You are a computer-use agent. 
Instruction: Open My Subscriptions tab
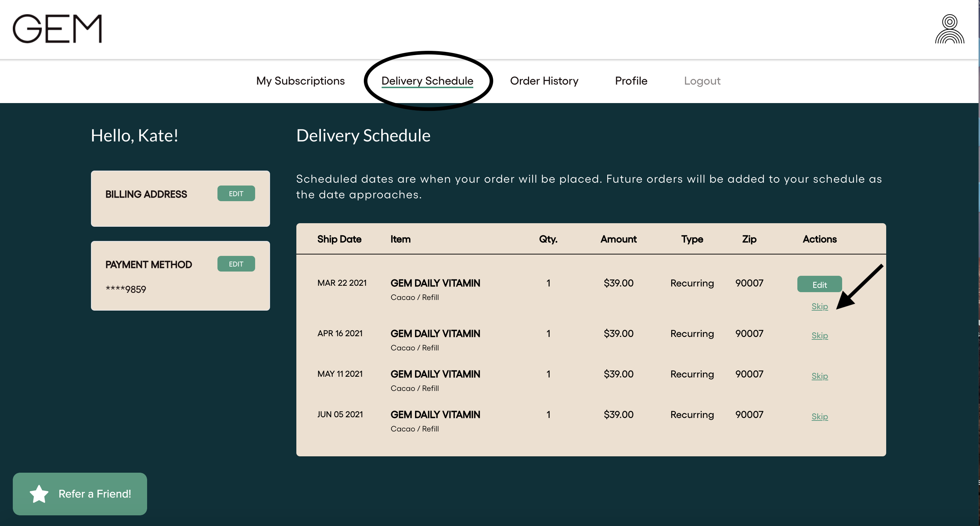(x=300, y=81)
